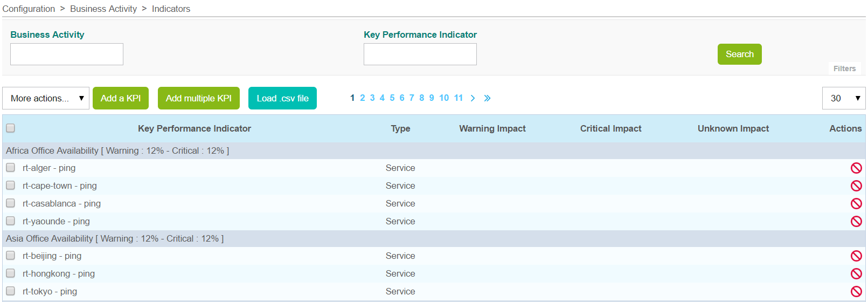Click the Add a KPI button
The height and width of the screenshot is (302, 868).
point(121,98)
